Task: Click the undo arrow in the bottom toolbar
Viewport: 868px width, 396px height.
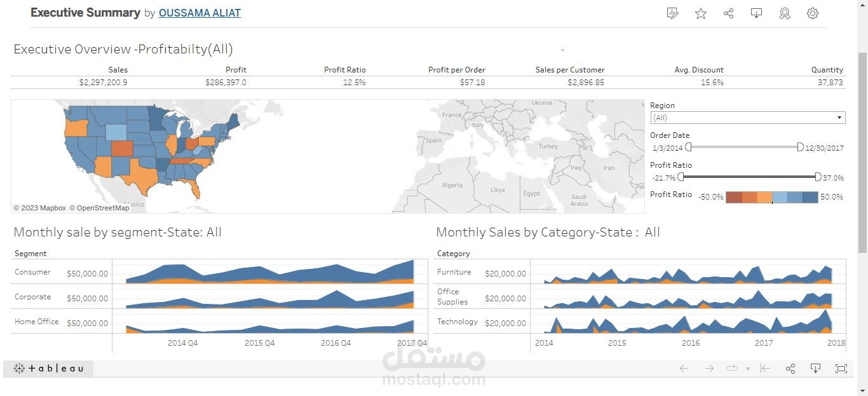Action: pos(684,369)
